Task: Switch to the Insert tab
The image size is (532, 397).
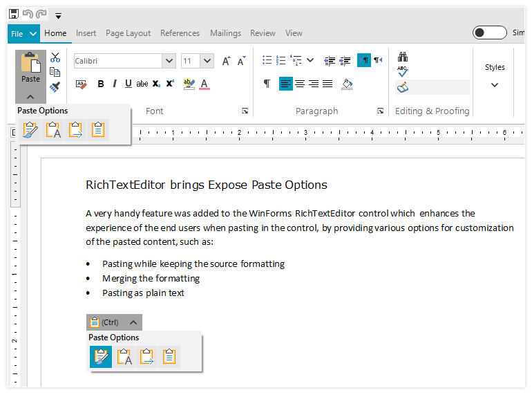Action: point(86,33)
